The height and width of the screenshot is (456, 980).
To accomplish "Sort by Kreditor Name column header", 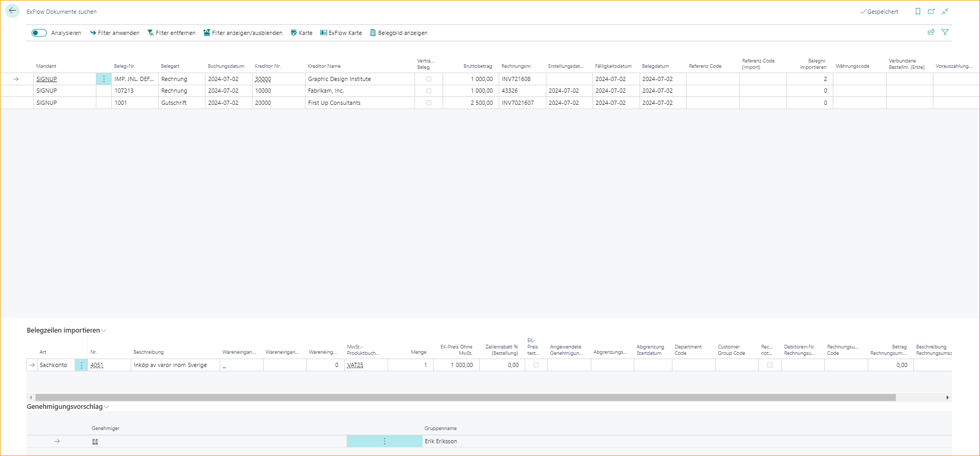I will pyautogui.click(x=324, y=66).
